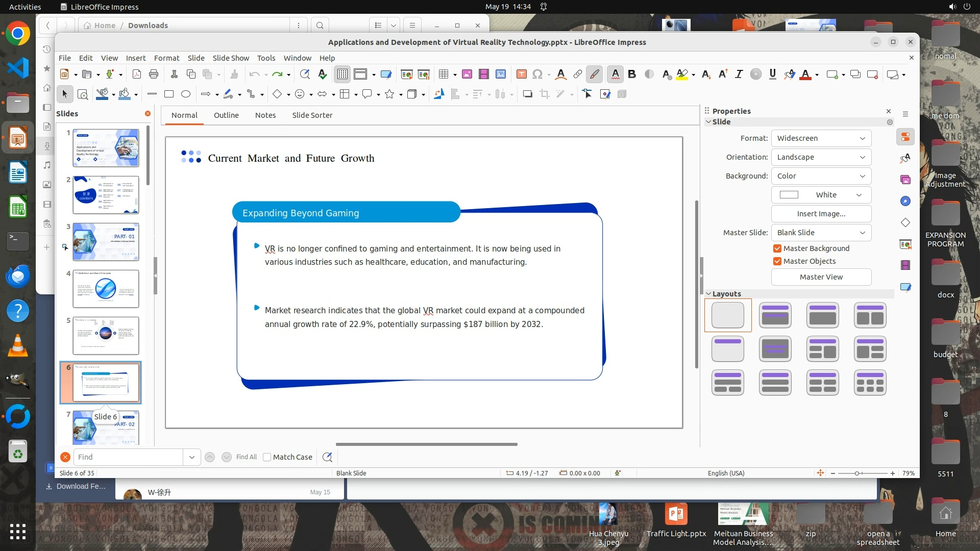Click the Print toolbar icon
980x551 pixels.
click(x=154, y=74)
